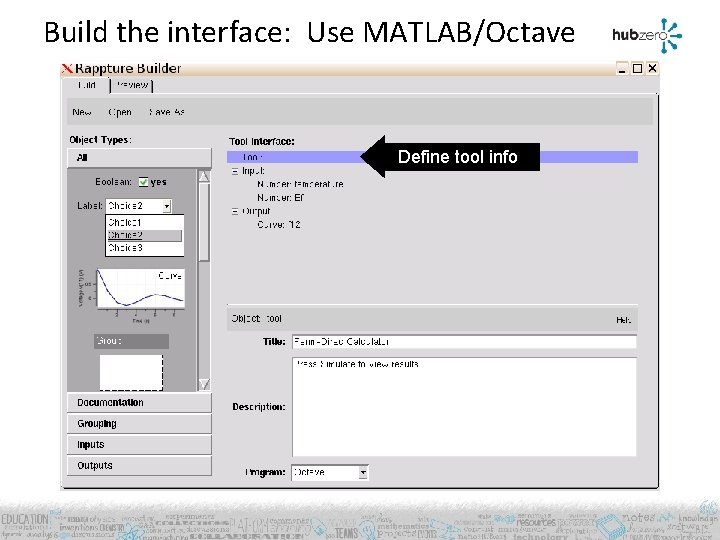The width and height of the screenshot is (720, 540).
Task: Collapse the Output tree node
Action: tap(235, 212)
